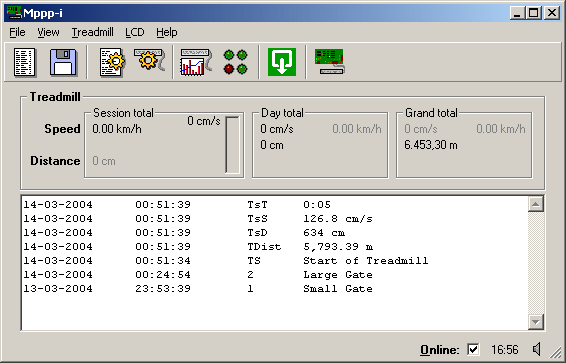The image size is (566, 363).
Task: Click the floppy disk save icon
Action: (x=63, y=62)
